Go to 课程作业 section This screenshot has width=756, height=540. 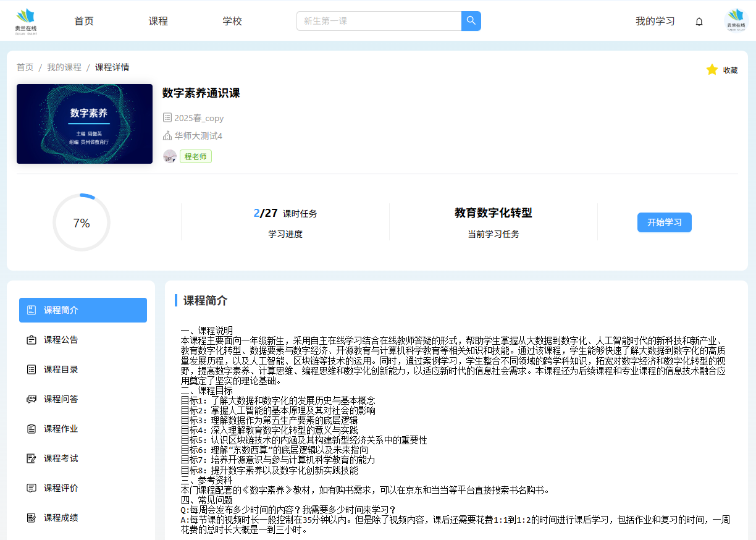pos(61,429)
